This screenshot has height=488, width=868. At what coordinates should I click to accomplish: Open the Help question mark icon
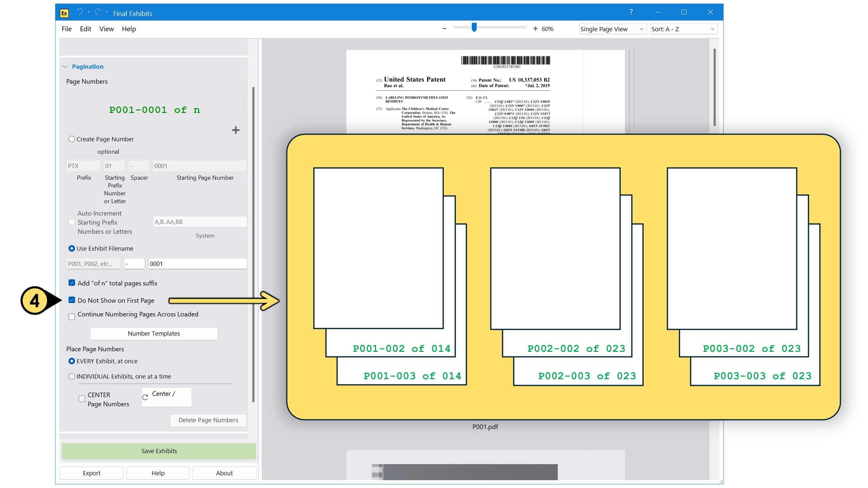[631, 12]
